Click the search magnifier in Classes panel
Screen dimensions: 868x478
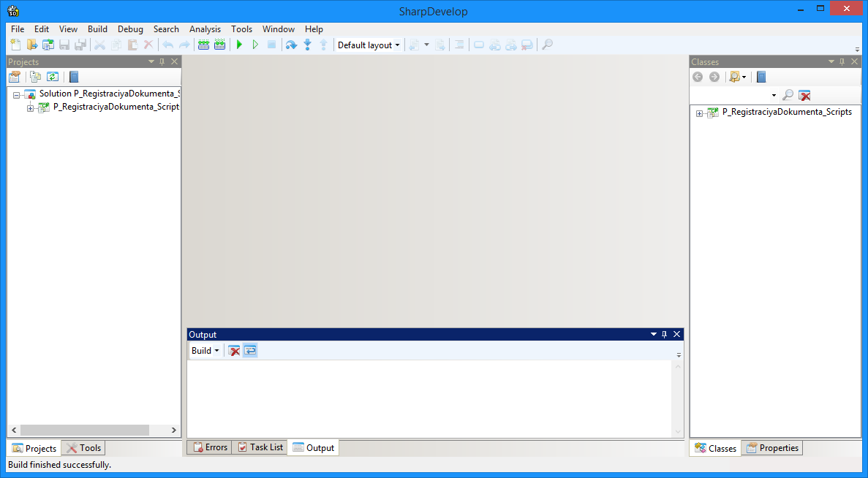(788, 95)
